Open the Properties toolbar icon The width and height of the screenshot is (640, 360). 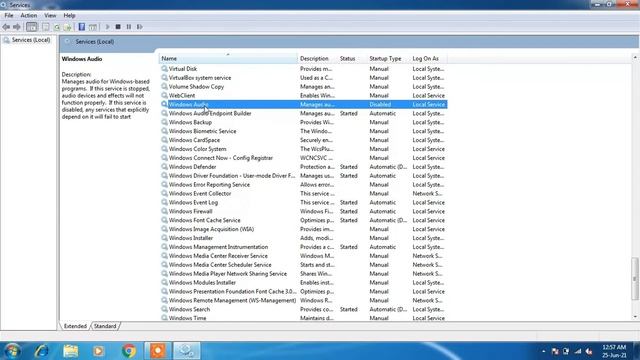[46, 27]
